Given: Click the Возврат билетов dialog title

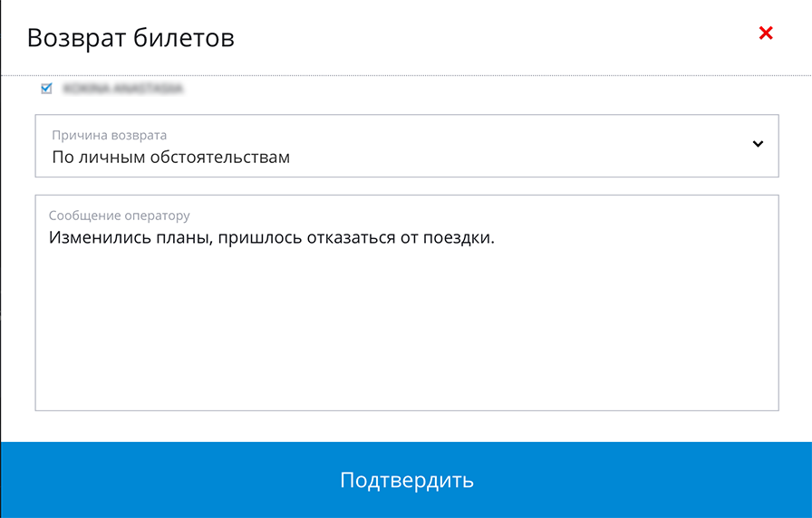Looking at the screenshot, I should click(130, 38).
